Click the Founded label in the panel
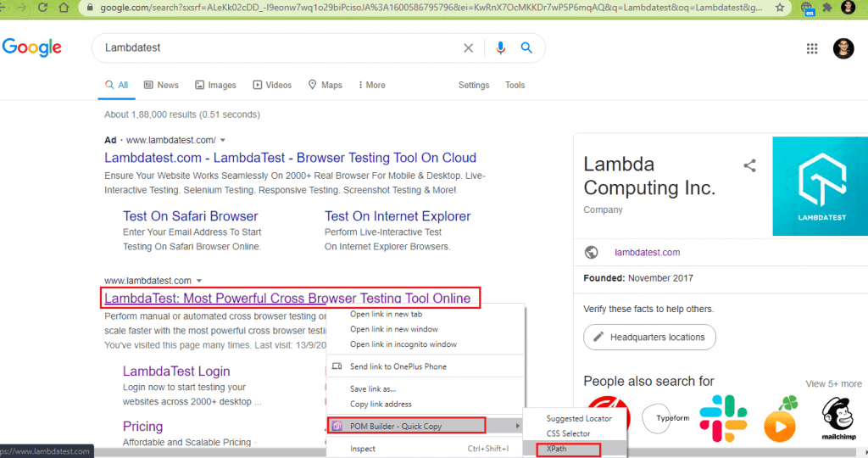868x458 pixels. tap(604, 278)
